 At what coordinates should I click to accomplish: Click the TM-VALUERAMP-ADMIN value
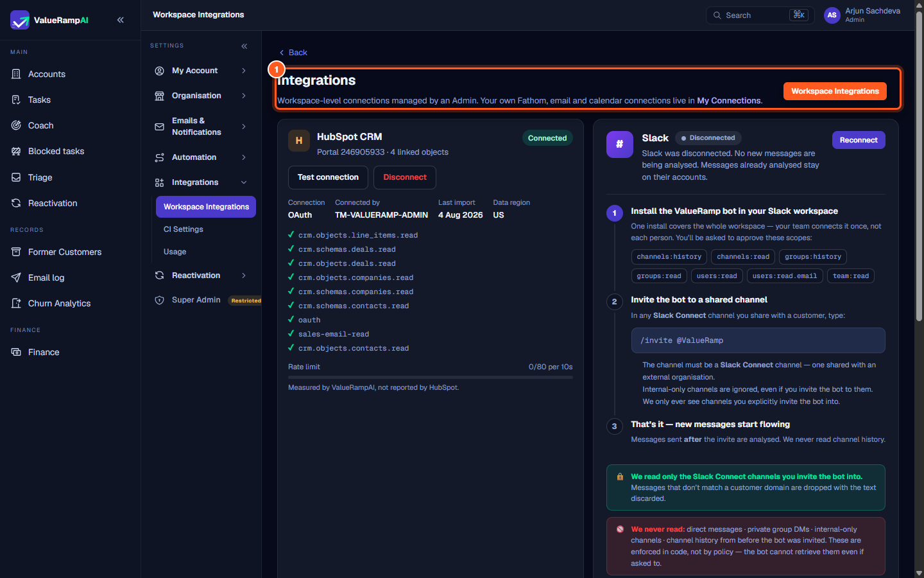[x=381, y=215]
